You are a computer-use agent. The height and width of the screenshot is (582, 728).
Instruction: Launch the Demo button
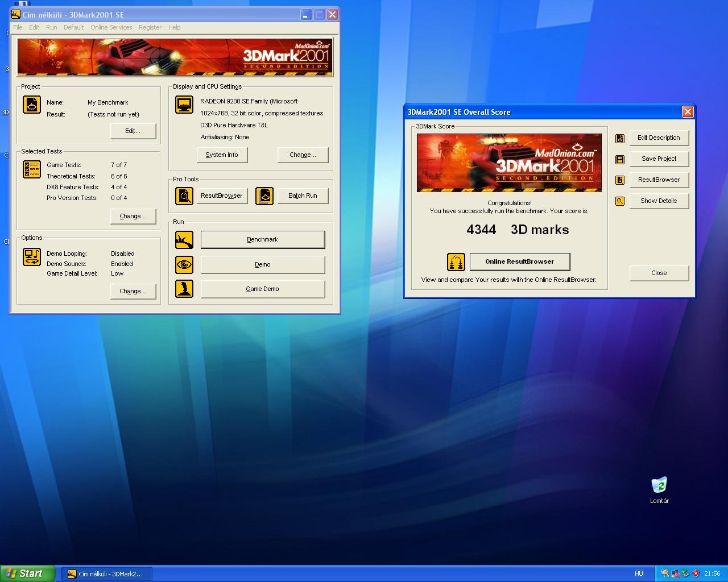263,264
